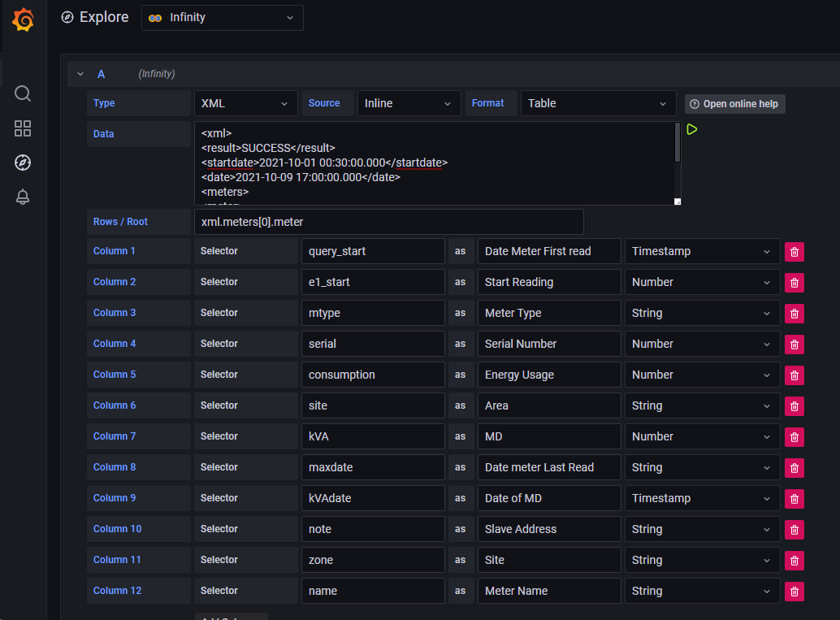Click the blue Source button
This screenshot has width=840, height=620.
pyautogui.click(x=325, y=103)
